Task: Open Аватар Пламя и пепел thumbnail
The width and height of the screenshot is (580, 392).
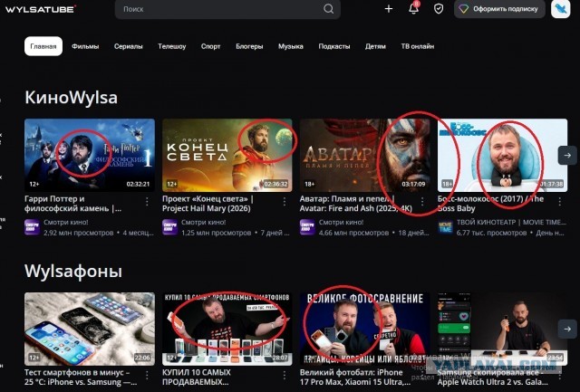Action: [x=364, y=155]
